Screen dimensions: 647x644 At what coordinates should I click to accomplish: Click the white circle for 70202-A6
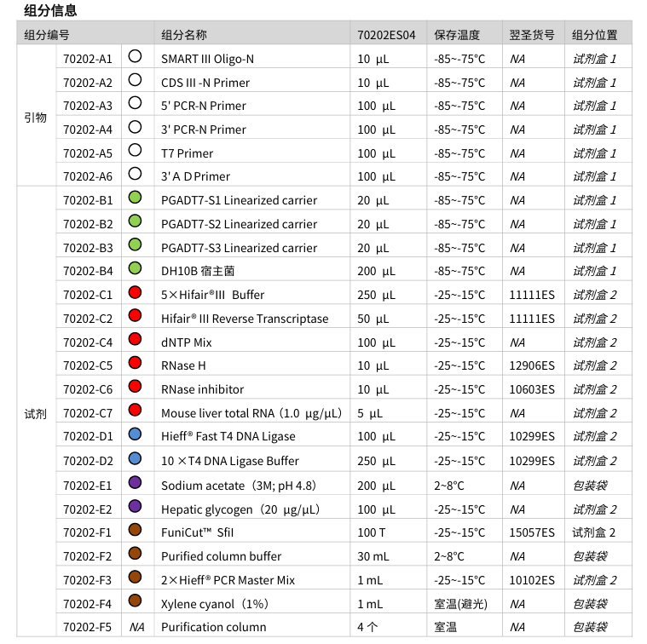coord(135,174)
